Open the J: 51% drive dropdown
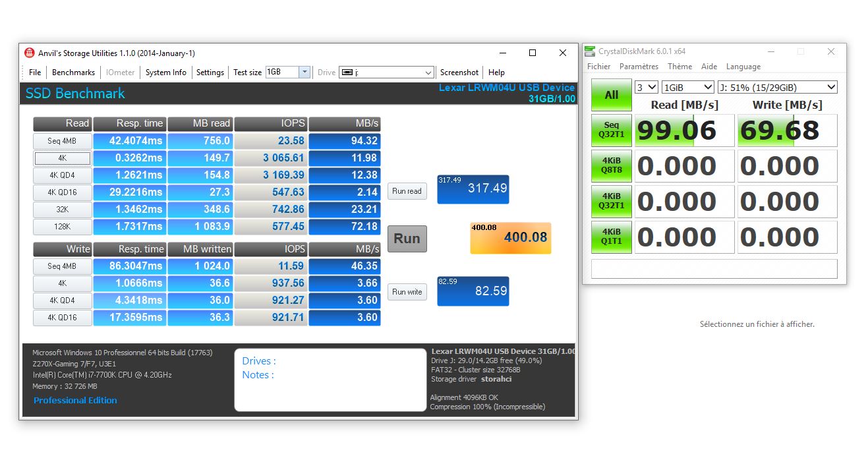The width and height of the screenshot is (868, 460). point(777,87)
